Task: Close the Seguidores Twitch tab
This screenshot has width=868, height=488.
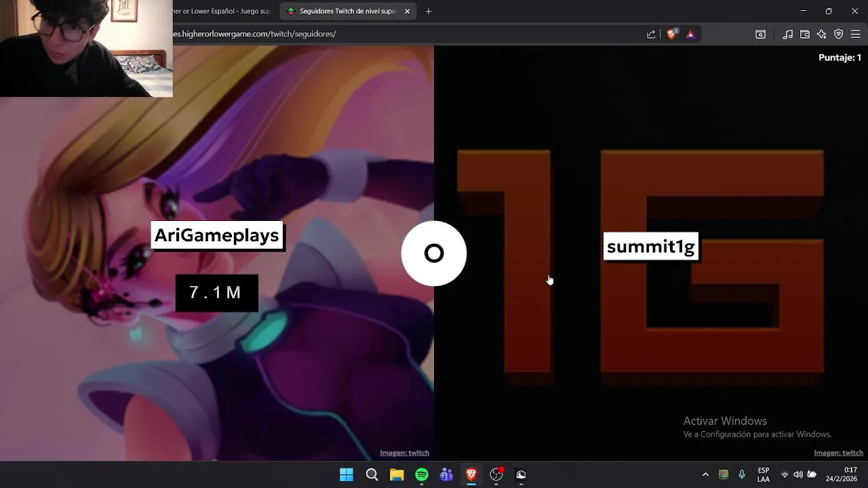Action: tap(407, 11)
